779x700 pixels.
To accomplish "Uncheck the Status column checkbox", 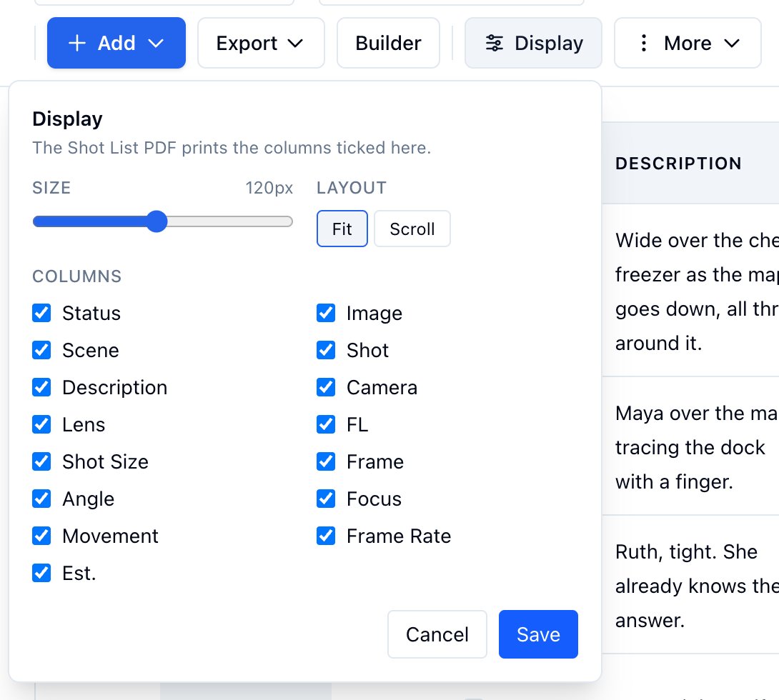I will (x=41, y=314).
